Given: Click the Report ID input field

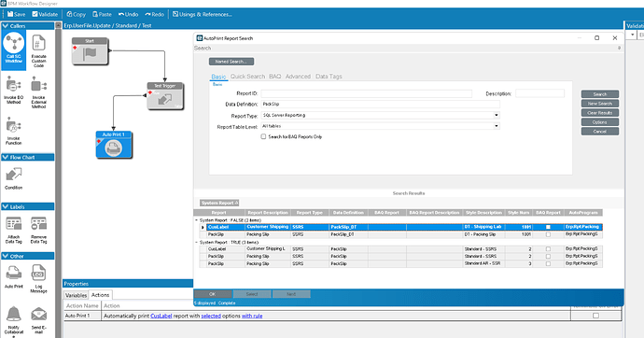Looking at the screenshot, I should tap(367, 93).
